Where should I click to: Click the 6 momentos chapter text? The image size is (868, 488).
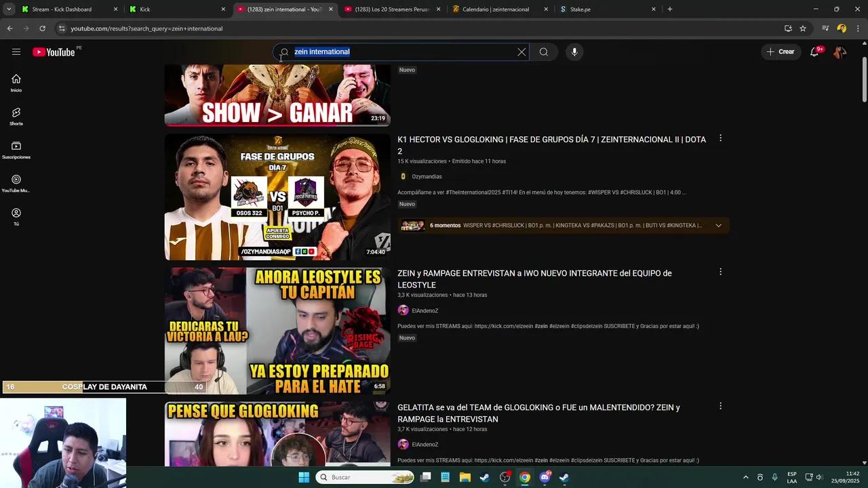(445, 226)
